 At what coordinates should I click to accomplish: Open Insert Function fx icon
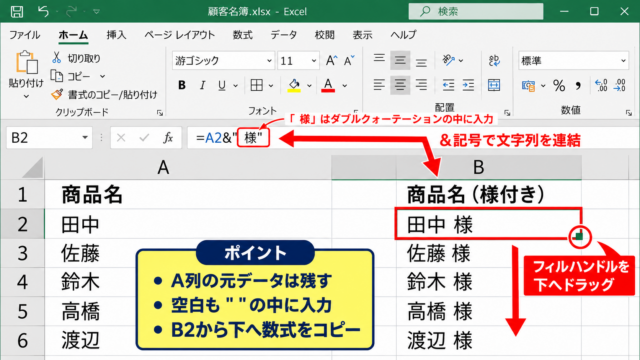coord(168,138)
